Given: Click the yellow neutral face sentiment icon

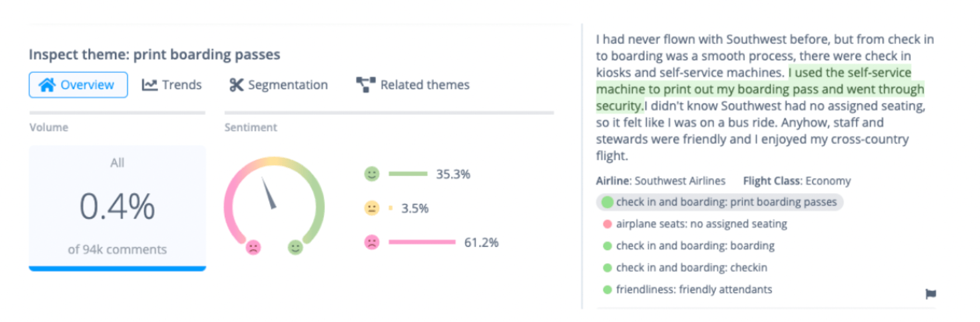Looking at the screenshot, I should [x=372, y=208].
